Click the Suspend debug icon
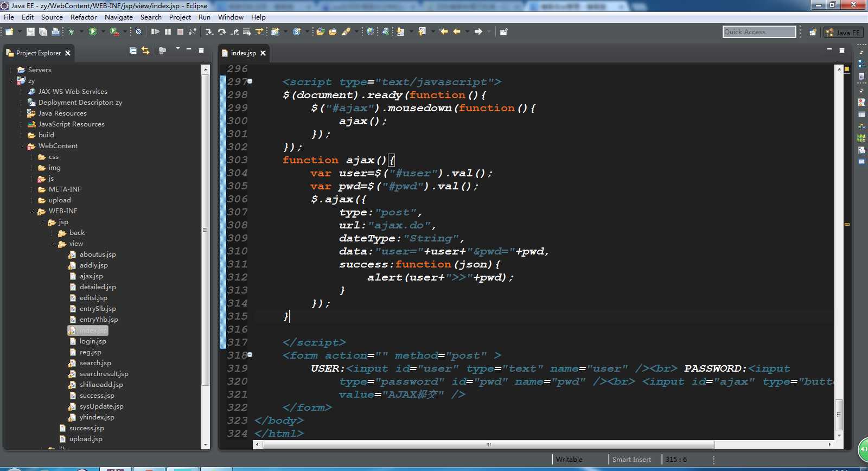Viewport: 868px width, 471px height. click(168, 31)
